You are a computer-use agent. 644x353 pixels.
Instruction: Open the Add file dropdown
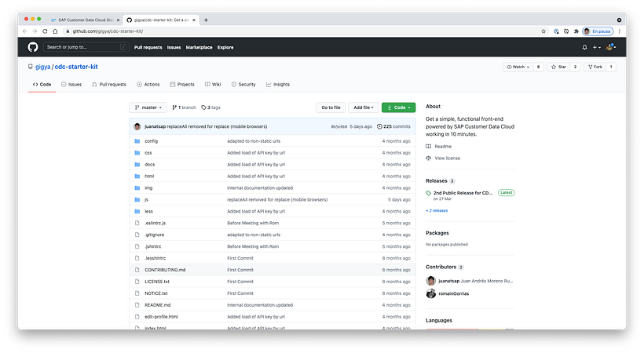coord(364,107)
